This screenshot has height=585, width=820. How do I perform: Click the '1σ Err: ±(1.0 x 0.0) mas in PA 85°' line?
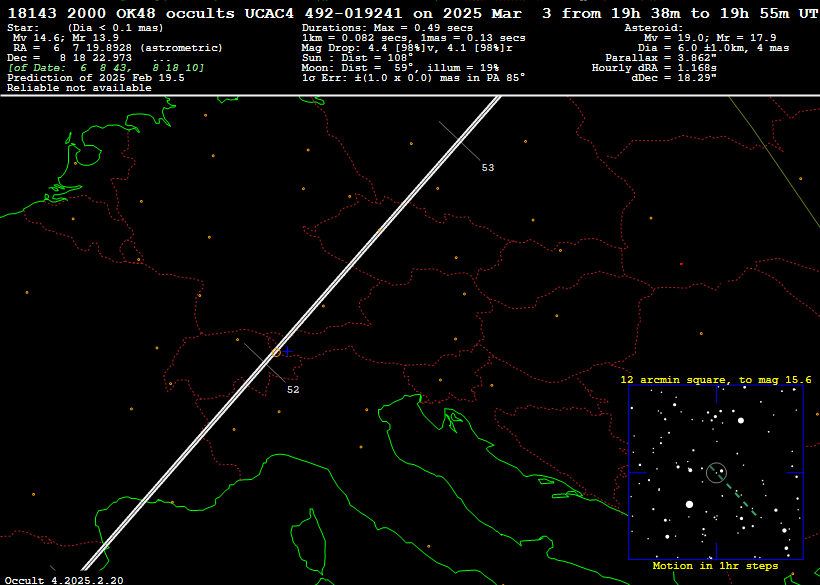[414, 78]
